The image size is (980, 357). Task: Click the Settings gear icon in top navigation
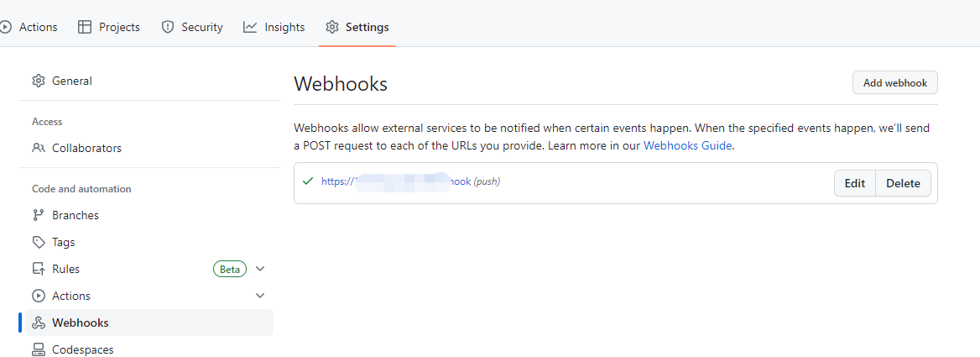(x=332, y=27)
